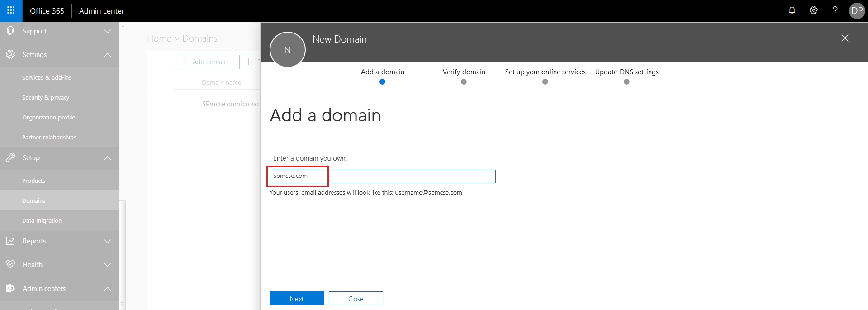
Task: Click the Admin centers icon
Action: pos(10,288)
